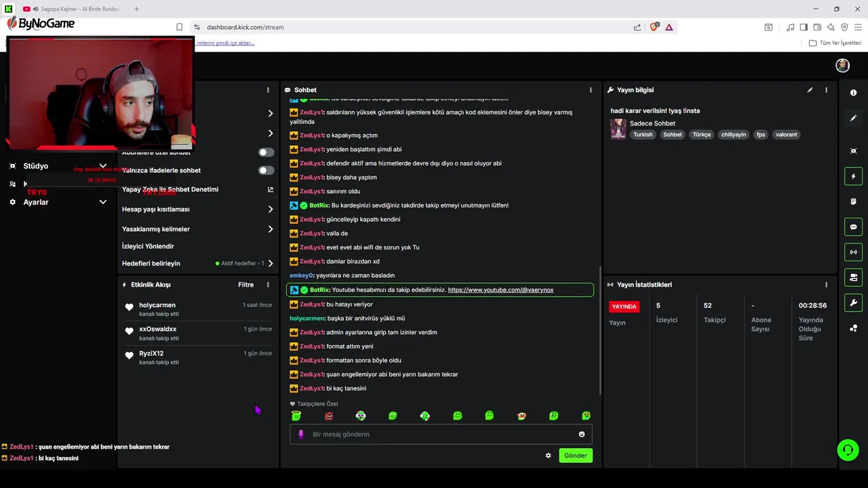Toggle the lightning bolt quick actions icon

pos(853,176)
